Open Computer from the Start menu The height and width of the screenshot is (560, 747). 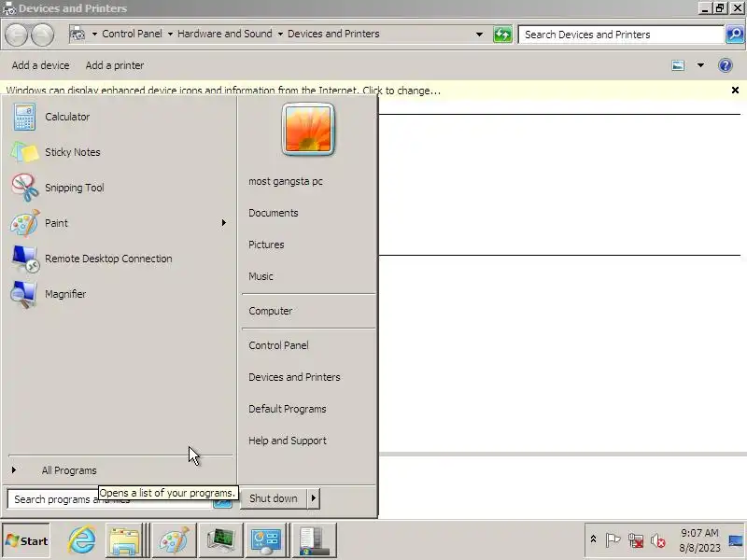[270, 311]
